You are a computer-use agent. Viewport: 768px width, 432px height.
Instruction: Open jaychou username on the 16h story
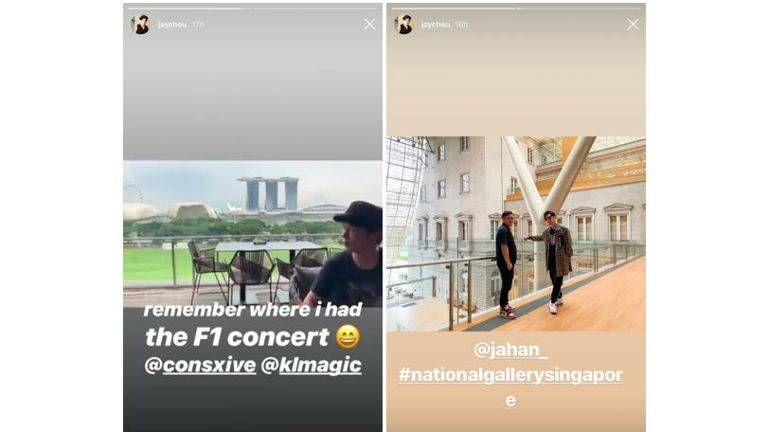tap(435, 24)
